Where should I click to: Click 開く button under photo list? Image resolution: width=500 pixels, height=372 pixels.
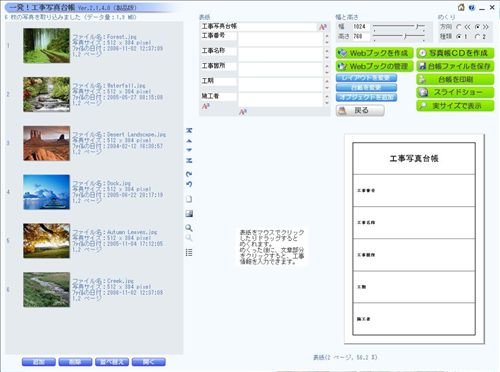pos(149,362)
